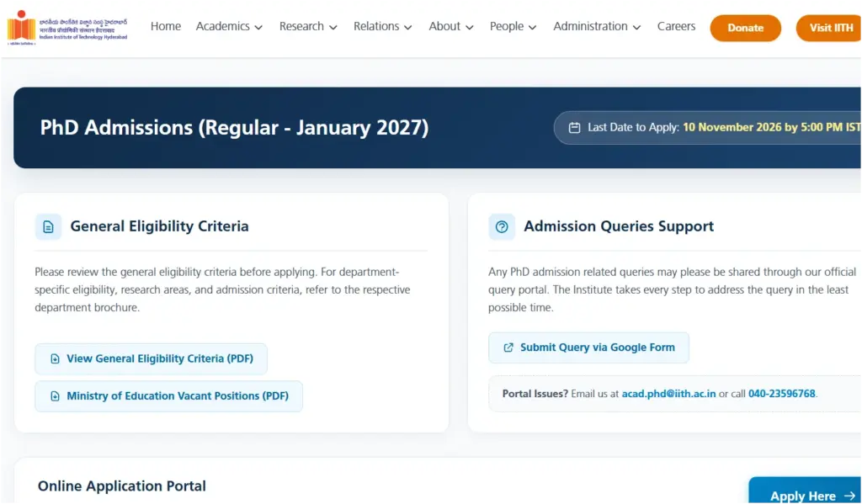The image size is (862, 504).
Task: Click the 'Please review the general eligibility' paragraph
Action: pos(222,289)
